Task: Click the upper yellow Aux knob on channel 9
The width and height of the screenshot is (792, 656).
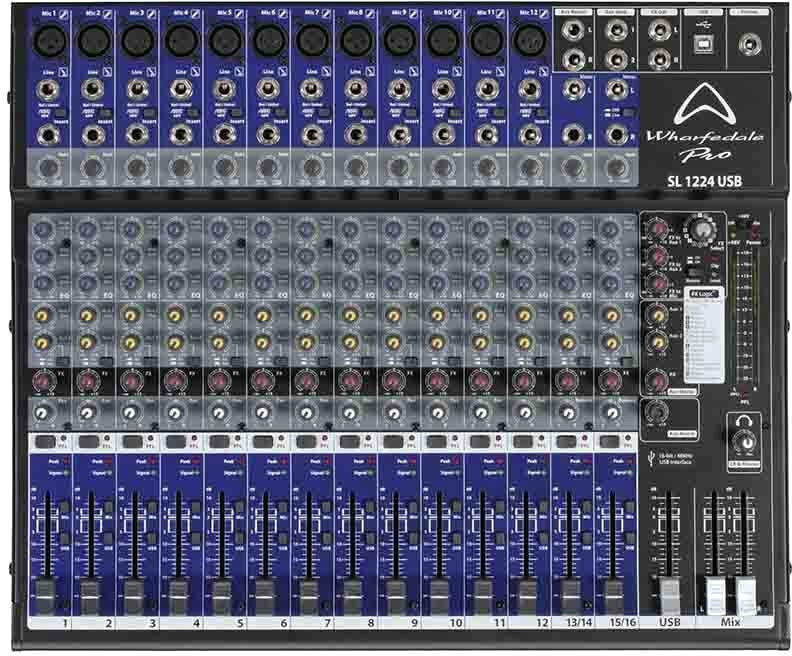Action: [x=393, y=316]
